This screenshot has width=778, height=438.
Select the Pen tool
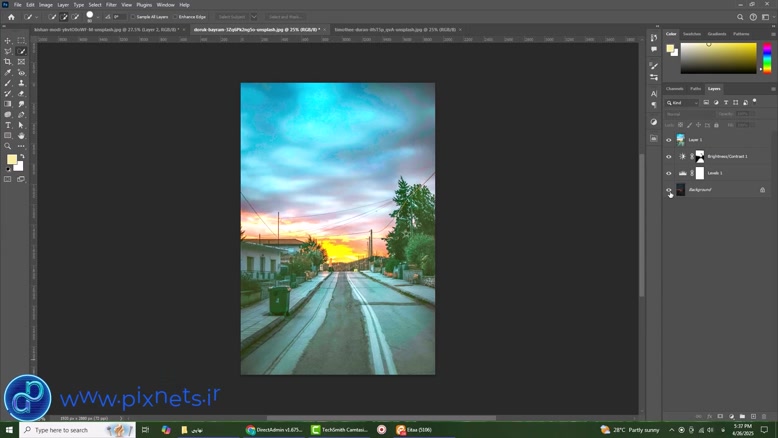tap(21, 115)
